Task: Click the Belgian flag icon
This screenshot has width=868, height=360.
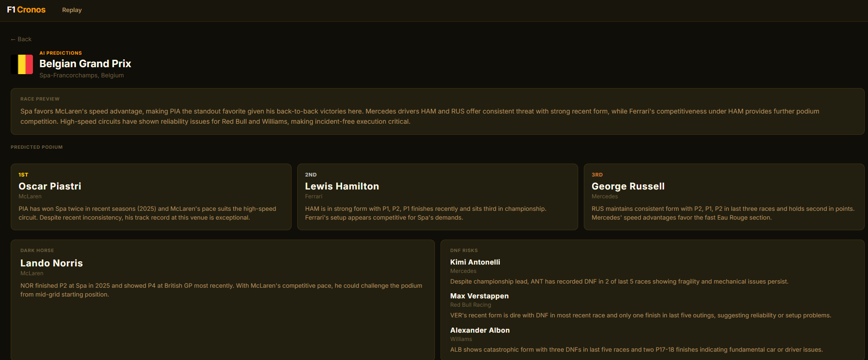Action: 22,64
